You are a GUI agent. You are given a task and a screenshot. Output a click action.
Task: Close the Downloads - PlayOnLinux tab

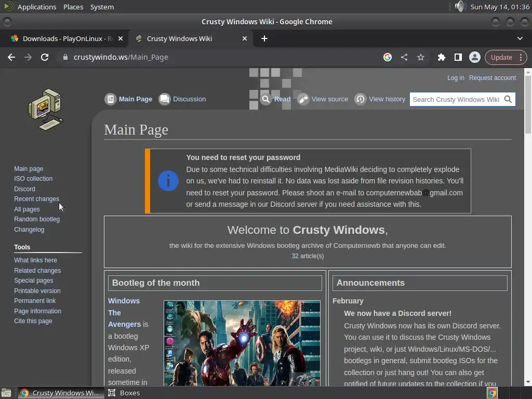click(121, 38)
